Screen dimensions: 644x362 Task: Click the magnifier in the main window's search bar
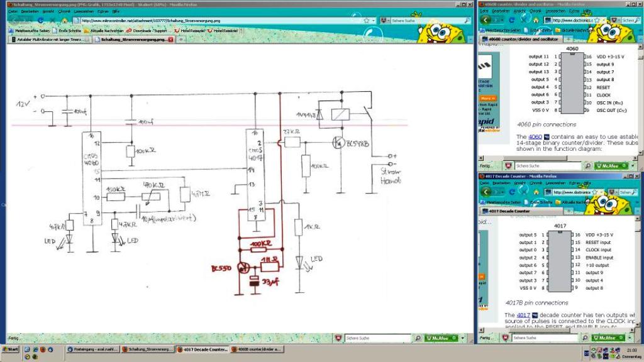pyautogui.click(x=467, y=20)
